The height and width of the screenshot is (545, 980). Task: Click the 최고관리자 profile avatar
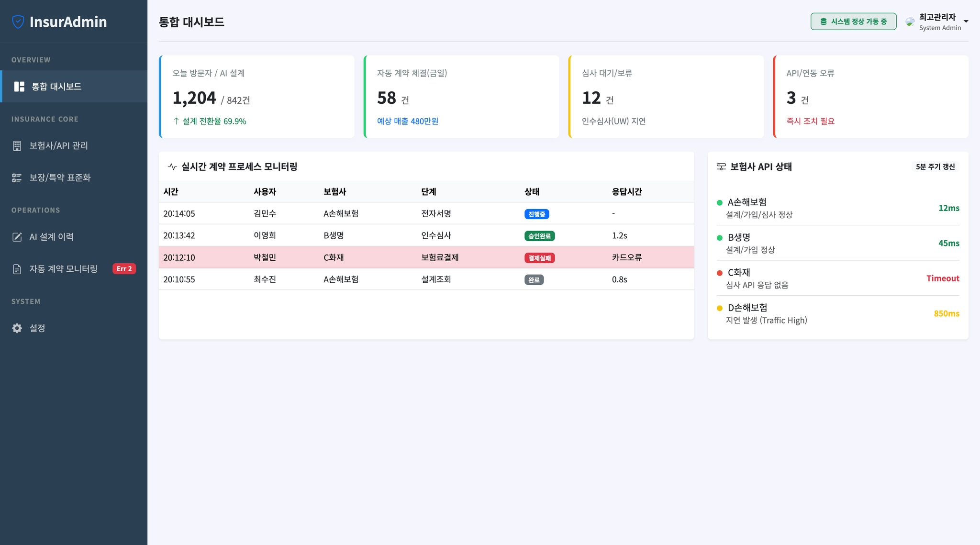(910, 22)
